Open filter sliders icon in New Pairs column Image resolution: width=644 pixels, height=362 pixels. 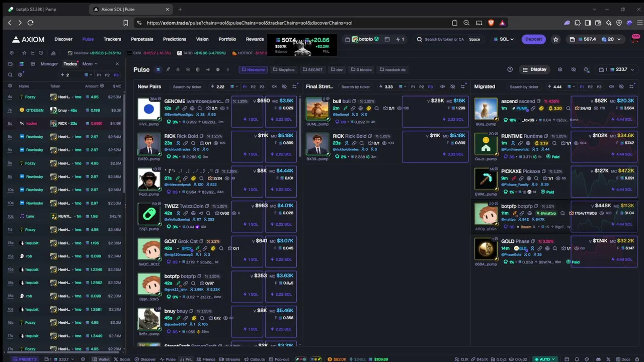coord(294,86)
